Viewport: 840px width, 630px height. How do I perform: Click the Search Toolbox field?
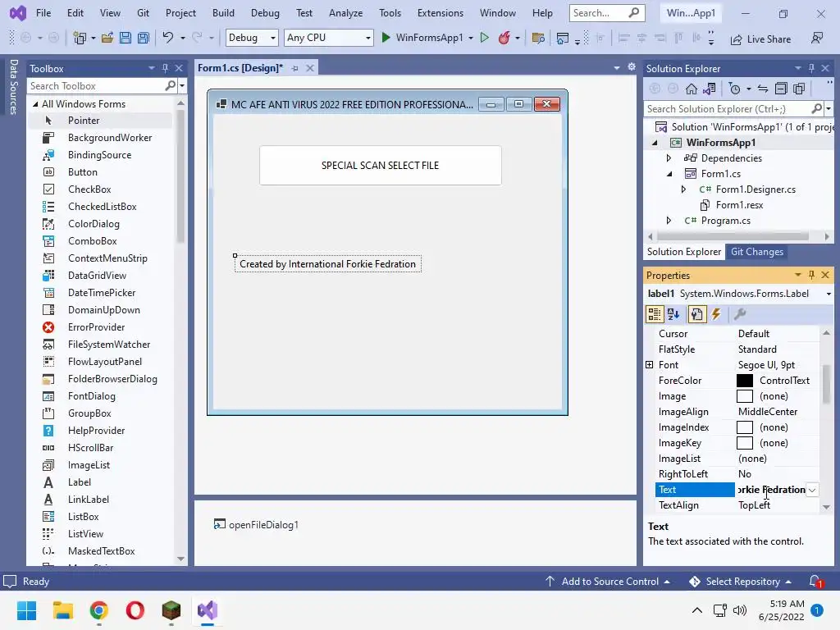(97, 85)
